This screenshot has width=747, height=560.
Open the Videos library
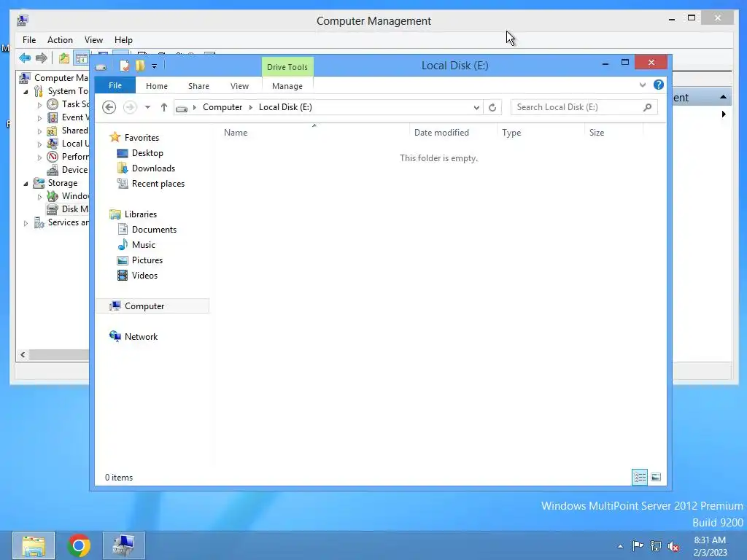pyautogui.click(x=144, y=275)
